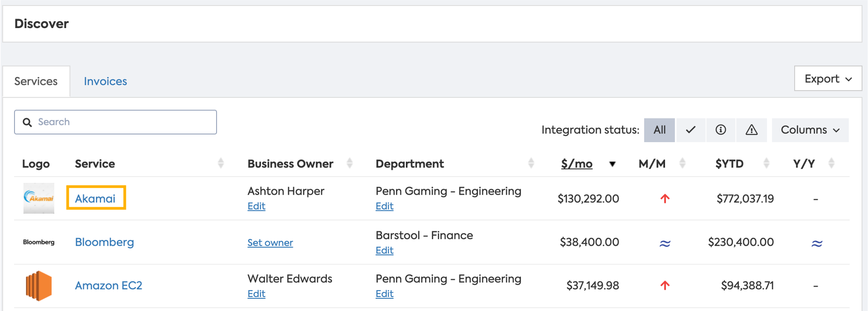Sort by $YTD column arrows
868x311 pixels.
tap(766, 163)
